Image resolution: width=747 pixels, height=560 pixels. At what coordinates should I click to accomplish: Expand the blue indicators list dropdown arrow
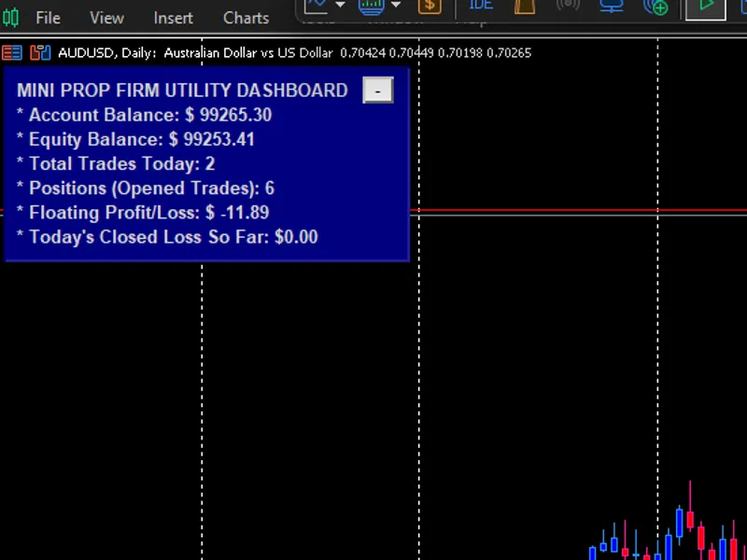pos(395,5)
